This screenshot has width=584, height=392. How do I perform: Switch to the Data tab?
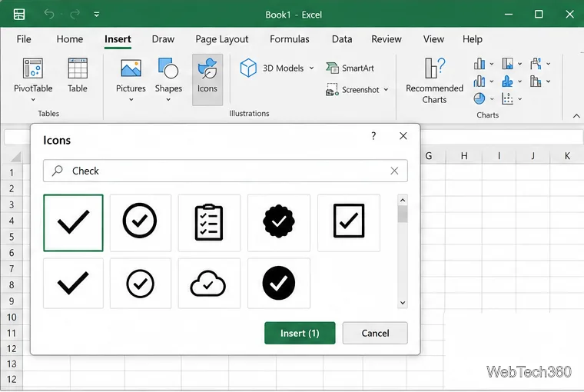coord(342,39)
